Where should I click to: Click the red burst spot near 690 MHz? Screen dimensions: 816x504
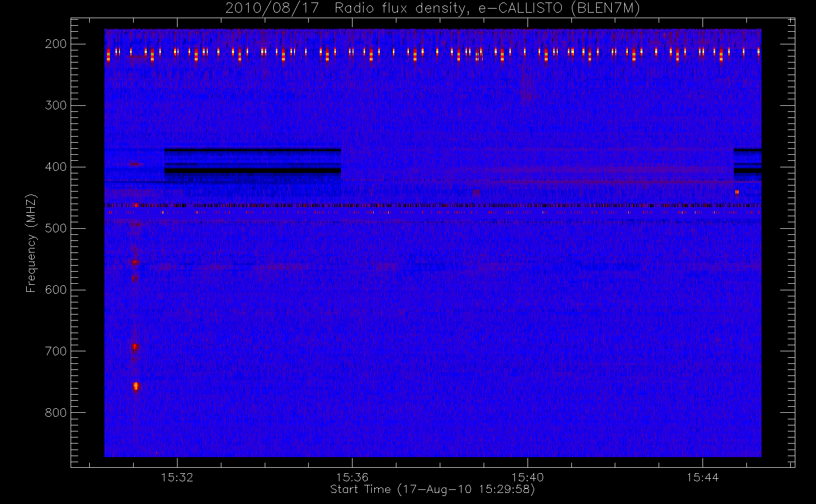(x=135, y=347)
